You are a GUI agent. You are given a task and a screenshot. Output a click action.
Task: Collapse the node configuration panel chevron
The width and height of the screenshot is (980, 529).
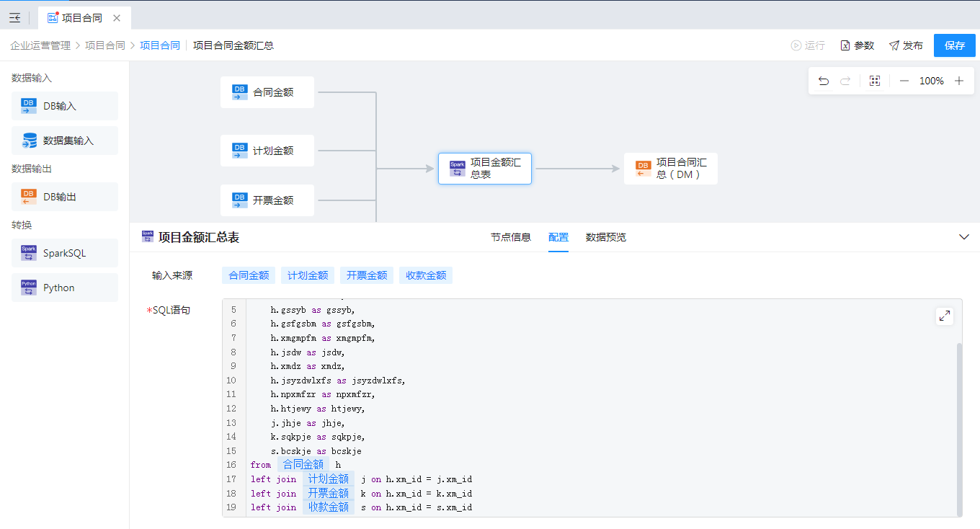point(964,237)
